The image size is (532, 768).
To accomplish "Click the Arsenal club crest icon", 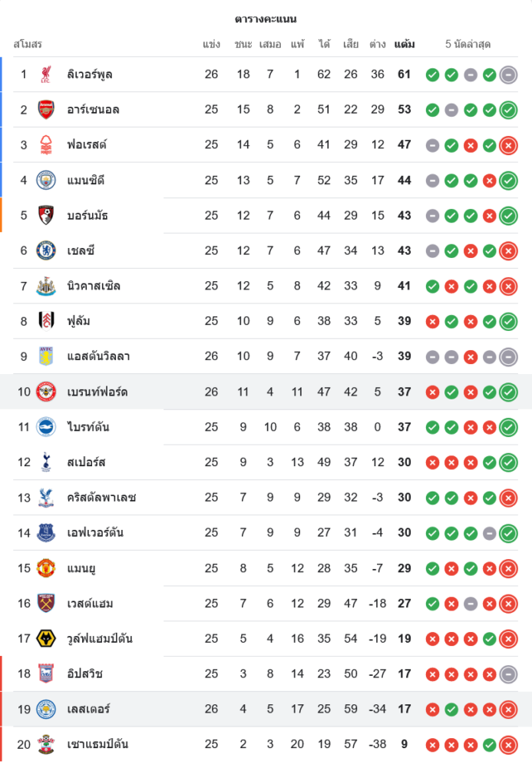I will pyautogui.click(x=46, y=110).
